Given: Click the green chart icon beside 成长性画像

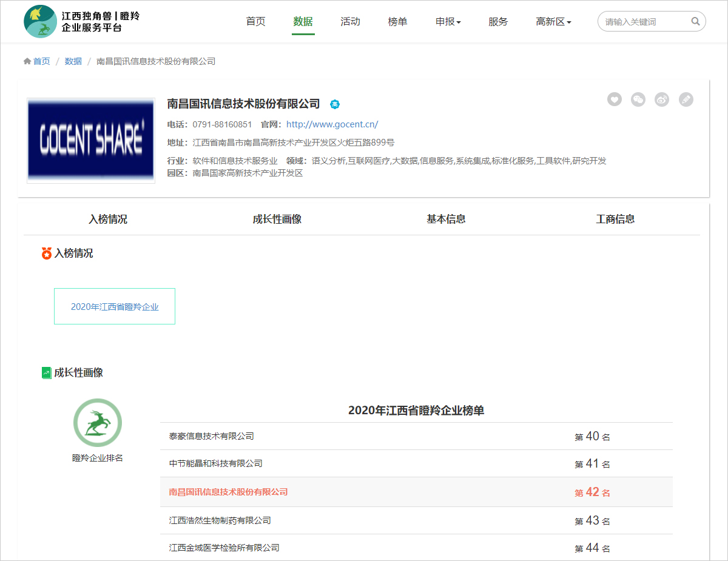Looking at the screenshot, I should click(x=47, y=373).
